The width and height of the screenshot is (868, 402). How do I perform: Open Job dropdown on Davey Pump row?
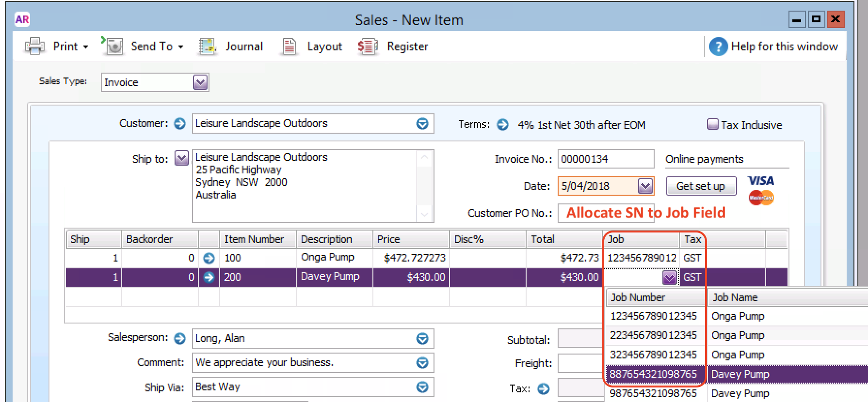(669, 278)
